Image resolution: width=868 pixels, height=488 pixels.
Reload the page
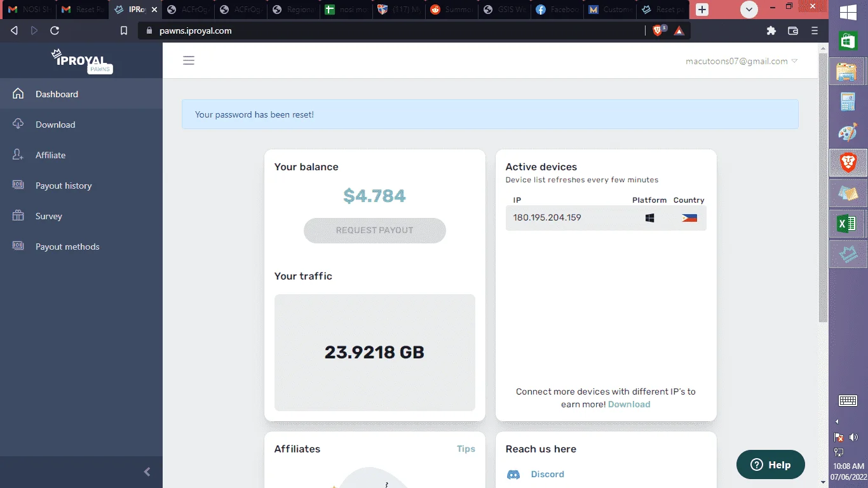55,30
